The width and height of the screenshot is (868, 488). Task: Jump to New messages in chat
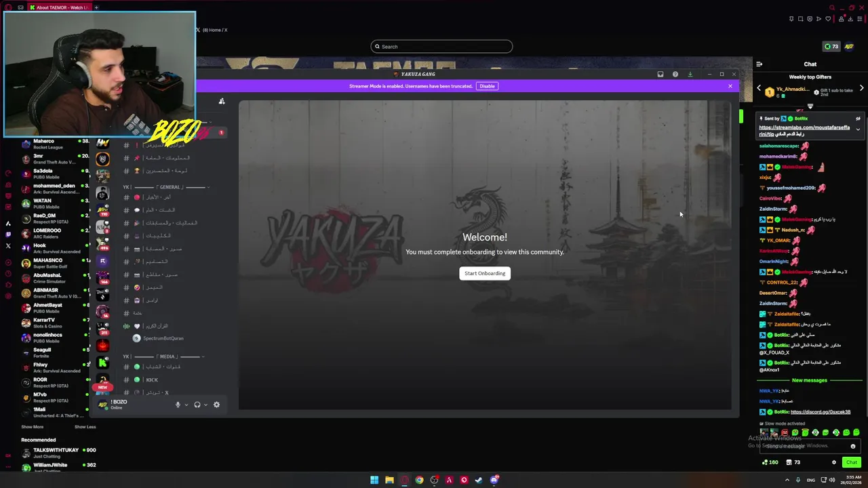[810, 380]
